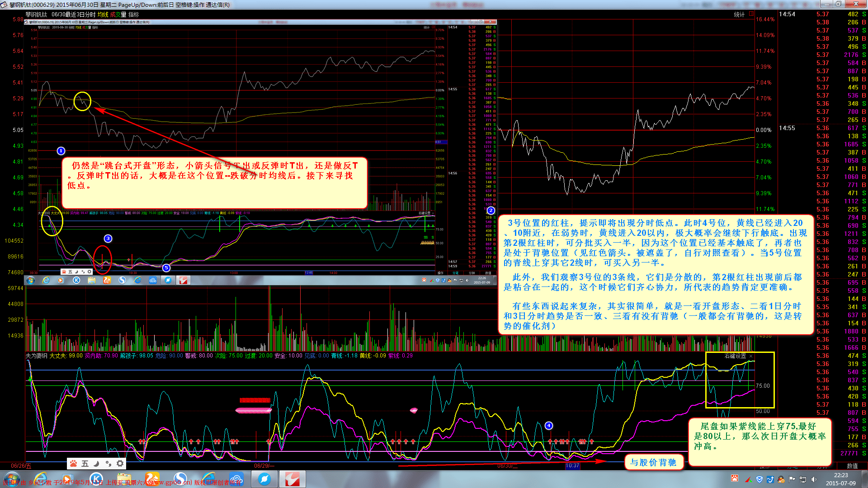The width and height of the screenshot is (868, 488).
Task: Close the 右键设置 indicator box with X
Action: (x=751, y=356)
